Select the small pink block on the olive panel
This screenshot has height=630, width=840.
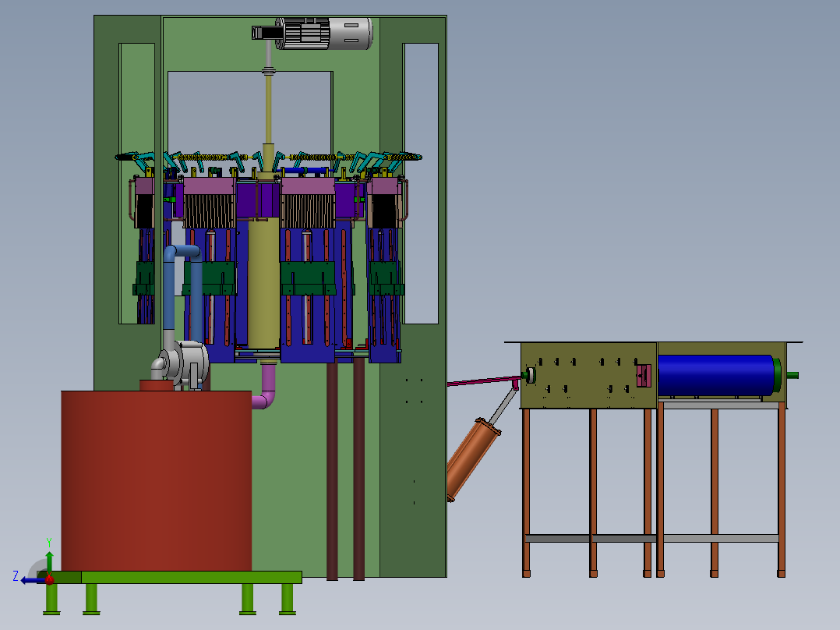click(x=644, y=375)
